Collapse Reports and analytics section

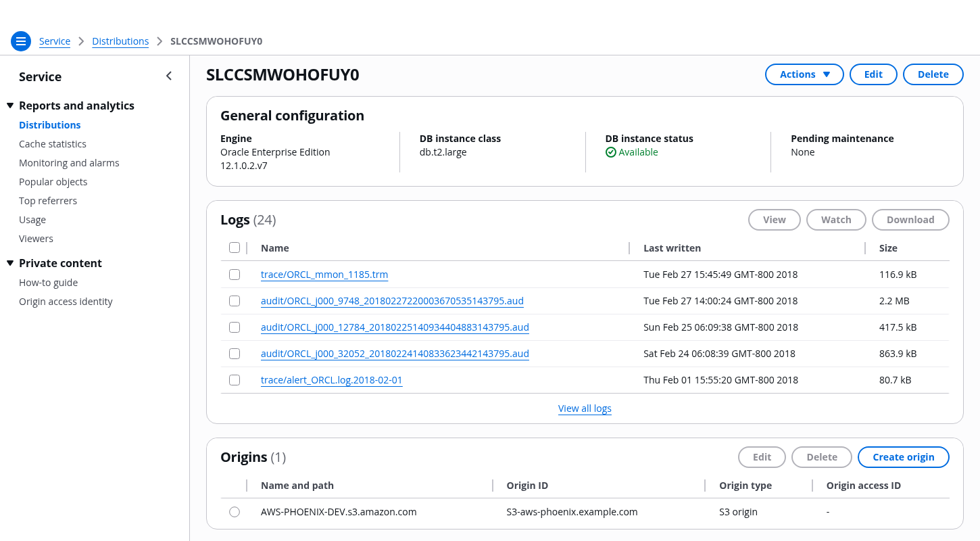(10, 105)
